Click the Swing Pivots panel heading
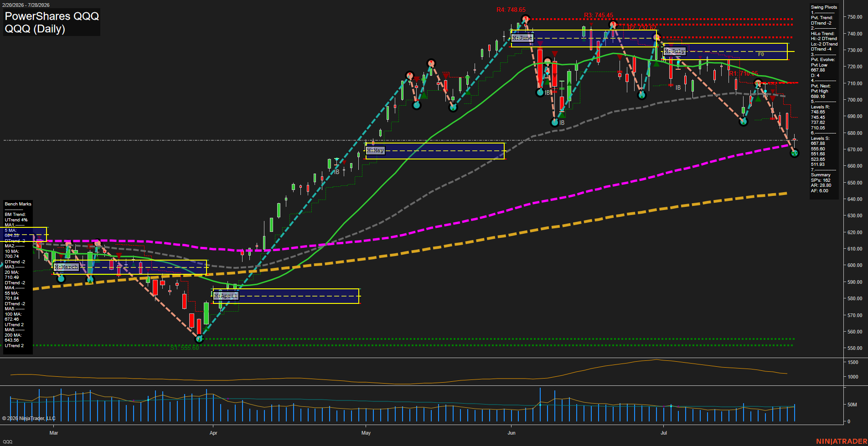This screenshot has height=446, width=868. coord(824,7)
